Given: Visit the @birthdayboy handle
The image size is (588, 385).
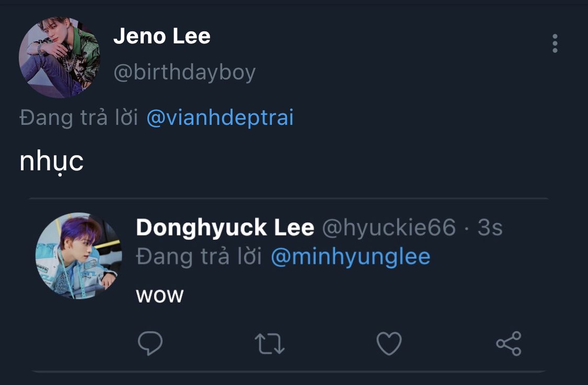Looking at the screenshot, I should coord(185,73).
